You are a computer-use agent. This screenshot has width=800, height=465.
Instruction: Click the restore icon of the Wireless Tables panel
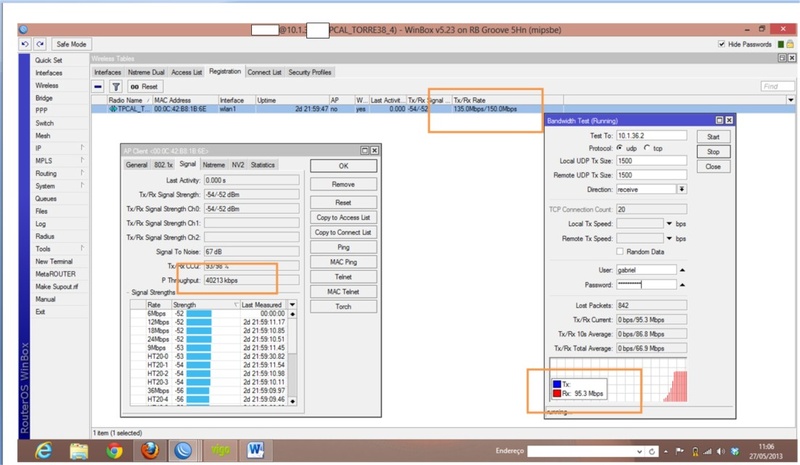tap(782, 58)
